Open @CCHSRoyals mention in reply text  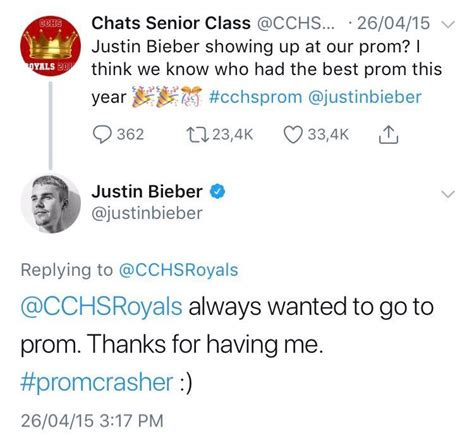pos(101,307)
